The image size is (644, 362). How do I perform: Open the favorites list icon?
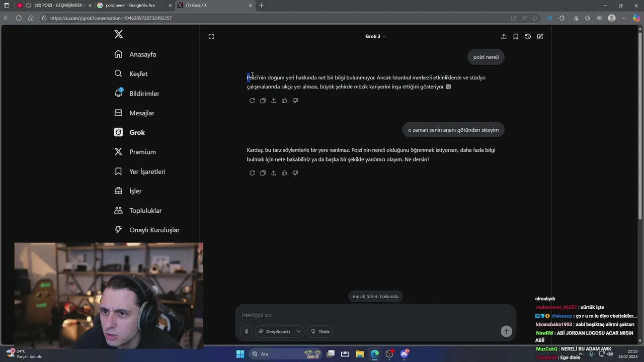pos(588,18)
